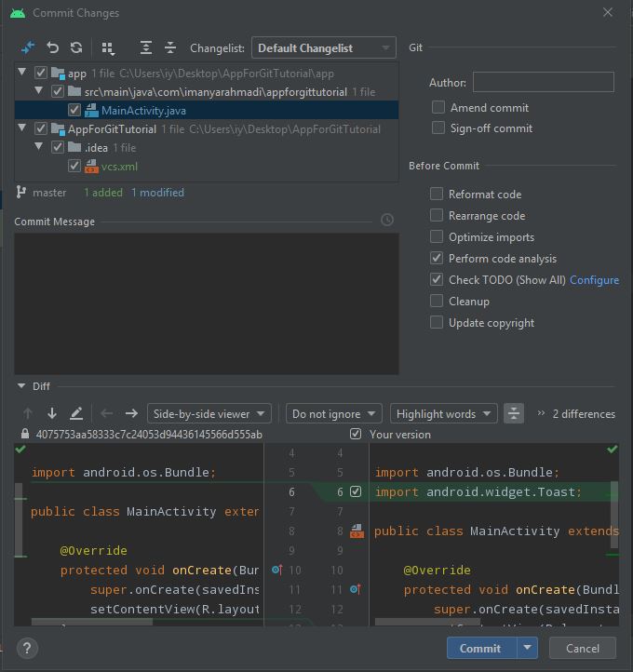Collapse the .idea folder node
Screen dimensions: 633x672
(x=38, y=146)
